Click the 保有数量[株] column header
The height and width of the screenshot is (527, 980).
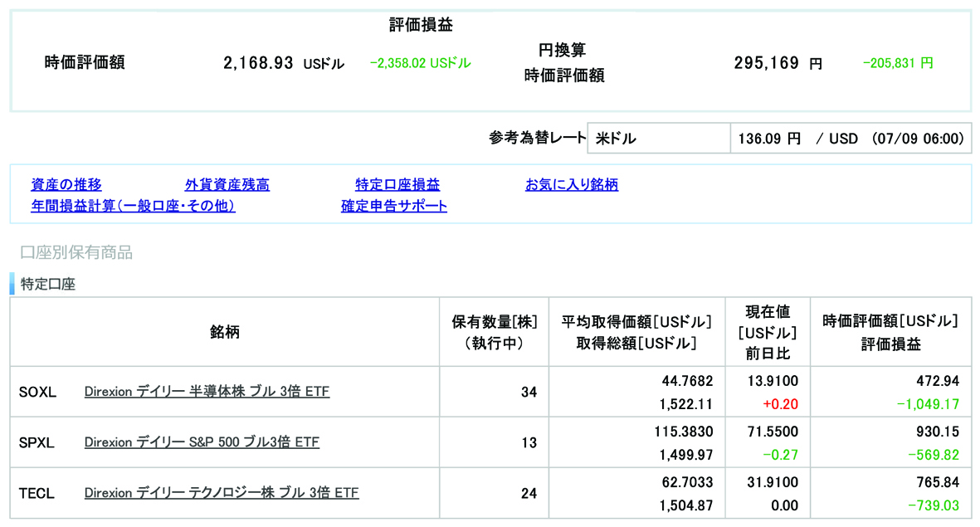pyautogui.click(x=495, y=332)
